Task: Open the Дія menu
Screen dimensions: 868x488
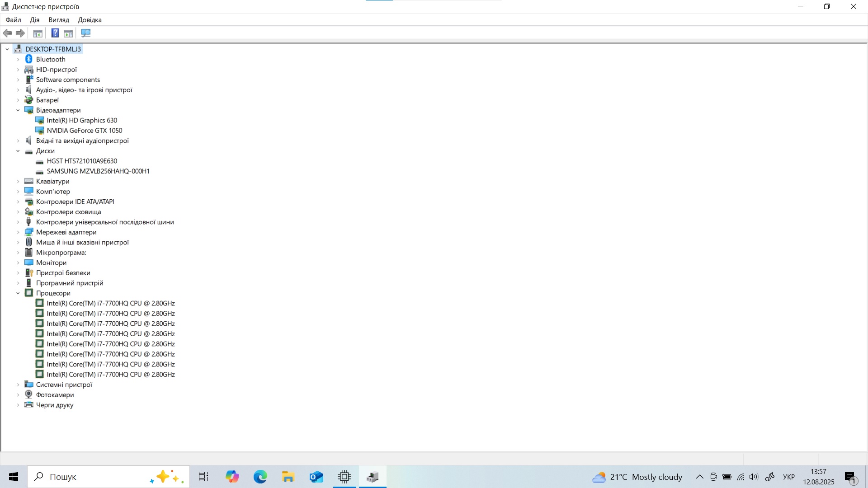Action: pyautogui.click(x=35, y=20)
